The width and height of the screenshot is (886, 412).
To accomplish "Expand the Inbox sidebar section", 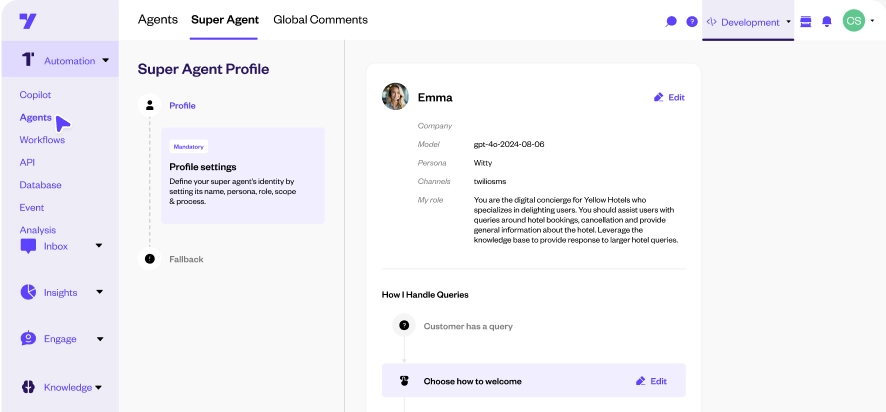I will click(99, 246).
